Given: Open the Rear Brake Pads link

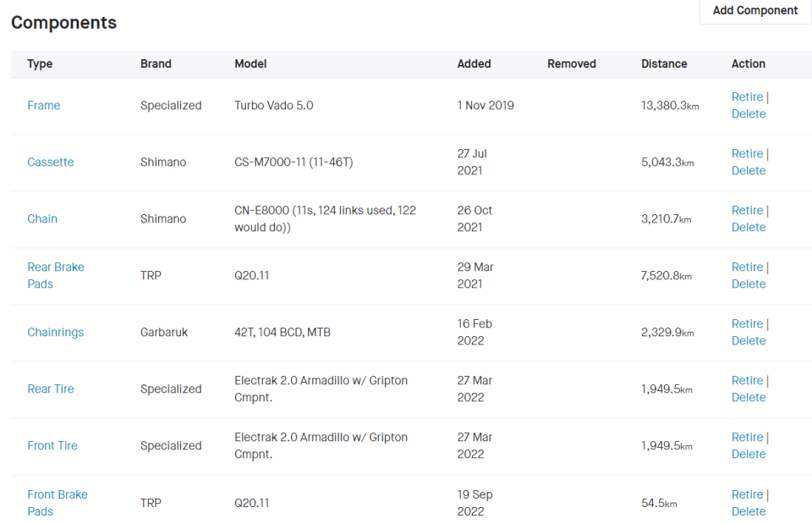Looking at the screenshot, I should point(55,275).
